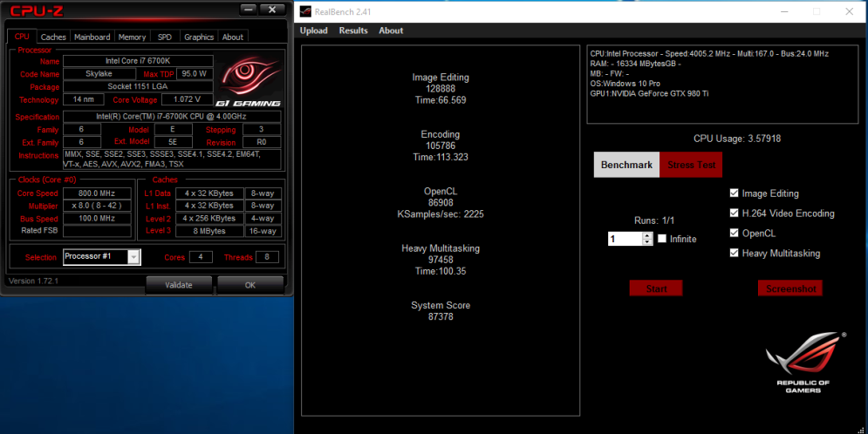Image resolution: width=868 pixels, height=434 pixels.
Task: Minimize the RealBench window
Action: click(784, 11)
